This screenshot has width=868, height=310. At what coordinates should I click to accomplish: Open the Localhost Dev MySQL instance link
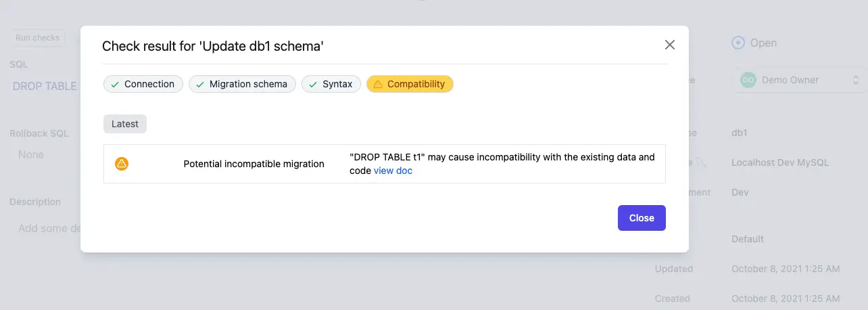coord(780,162)
